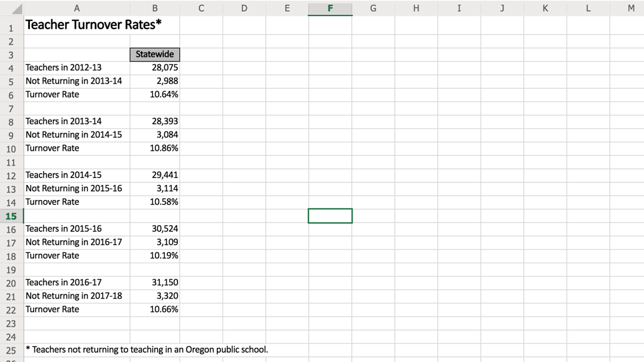
Task: Select column B header
Action: (x=155, y=8)
